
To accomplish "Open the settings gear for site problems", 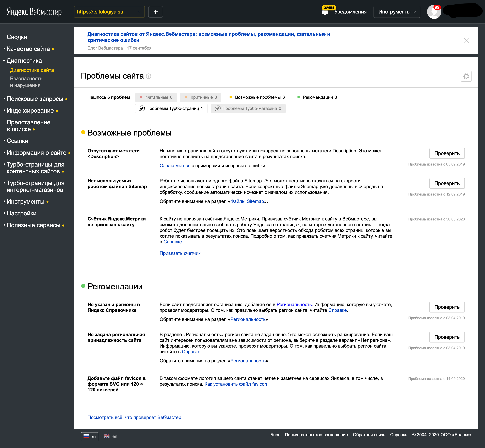I will [x=466, y=76].
